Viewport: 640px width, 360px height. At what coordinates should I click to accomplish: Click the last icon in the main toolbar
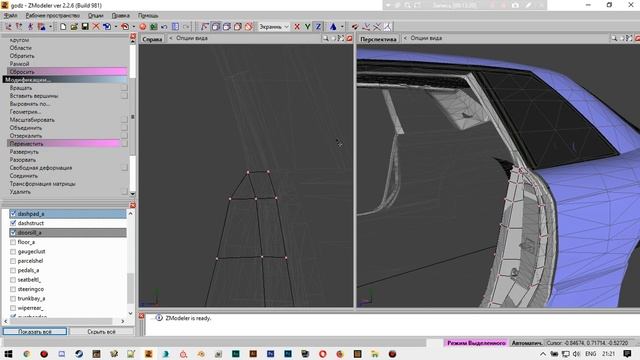387,27
